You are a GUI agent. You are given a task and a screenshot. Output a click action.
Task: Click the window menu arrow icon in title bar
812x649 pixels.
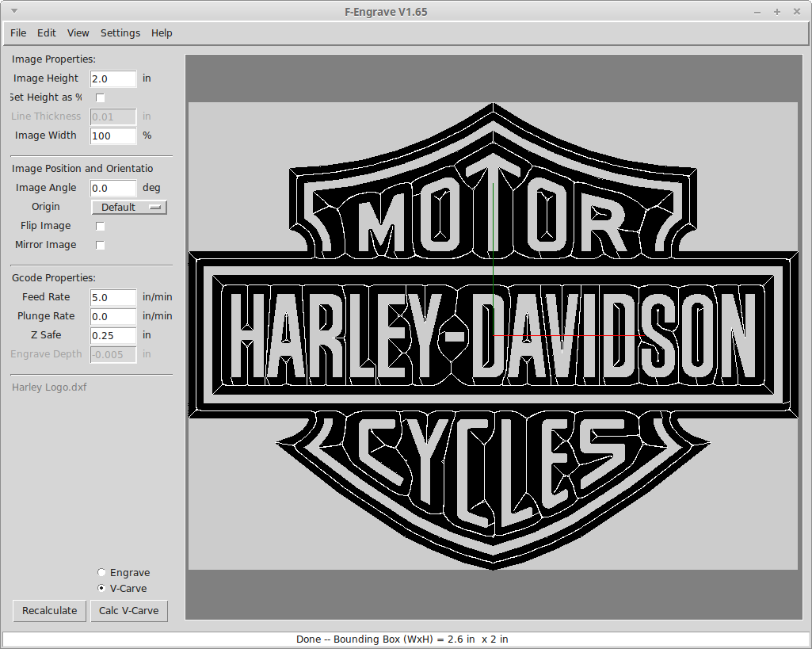coord(14,11)
